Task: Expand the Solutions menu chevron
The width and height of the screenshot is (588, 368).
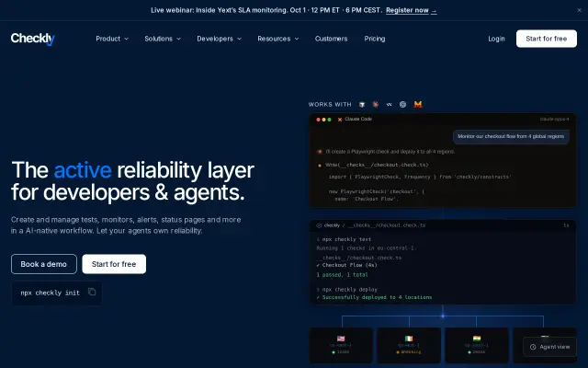Action: (178, 39)
